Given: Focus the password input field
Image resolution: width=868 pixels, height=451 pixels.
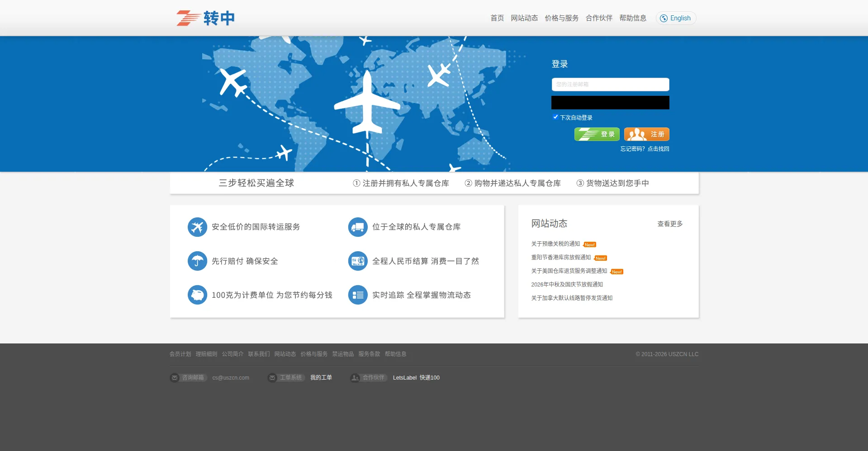Looking at the screenshot, I should click(610, 103).
